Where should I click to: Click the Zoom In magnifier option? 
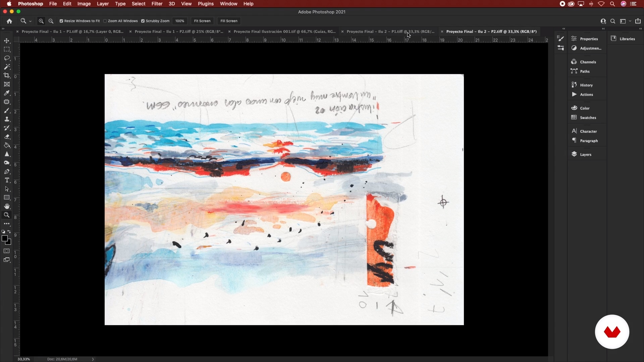click(41, 21)
